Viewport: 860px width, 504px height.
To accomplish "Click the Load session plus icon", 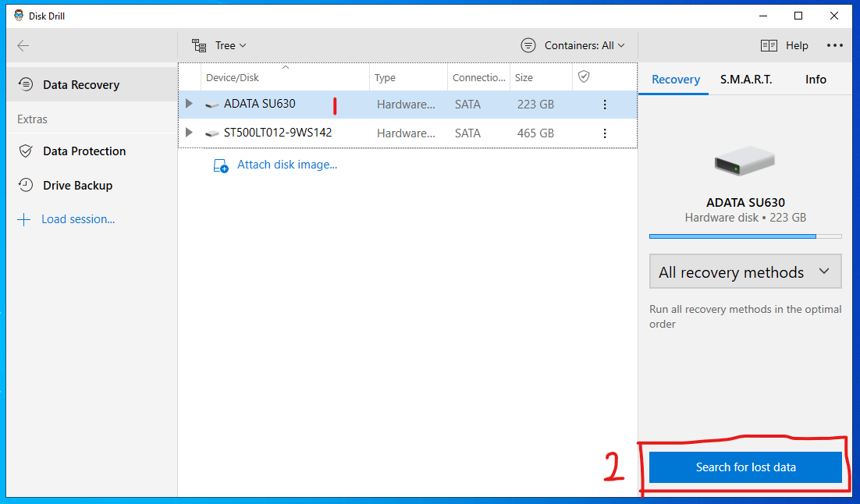I will (x=23, y=220).
